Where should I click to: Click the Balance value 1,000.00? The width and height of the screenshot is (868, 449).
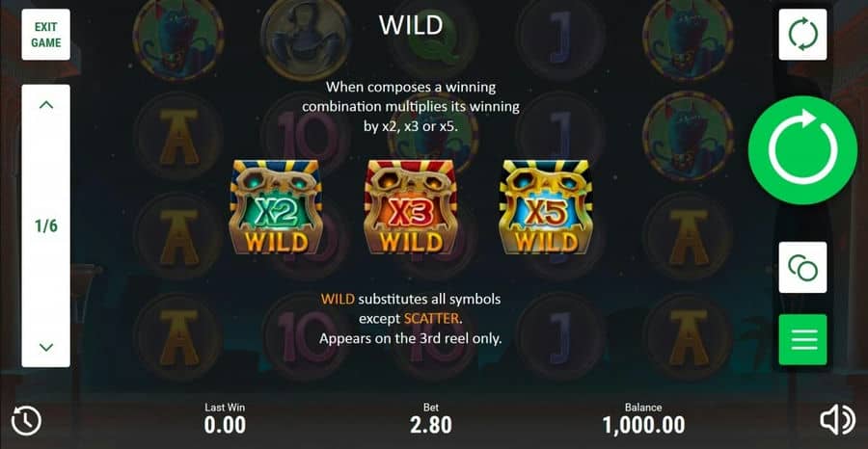point(643,425)
